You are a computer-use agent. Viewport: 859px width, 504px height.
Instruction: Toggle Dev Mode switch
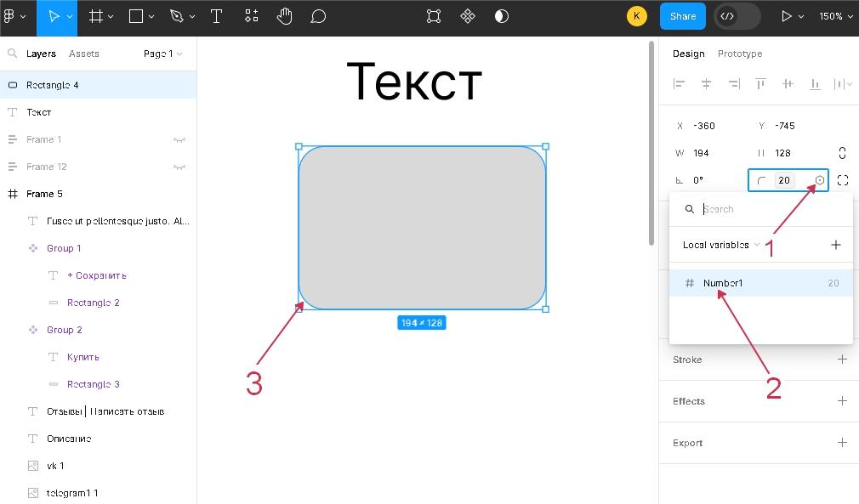tap(737, 16)
